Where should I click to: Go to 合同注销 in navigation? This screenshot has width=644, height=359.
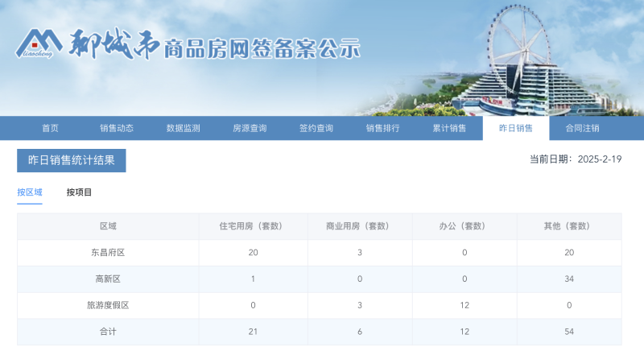click(x=582, y=128)
